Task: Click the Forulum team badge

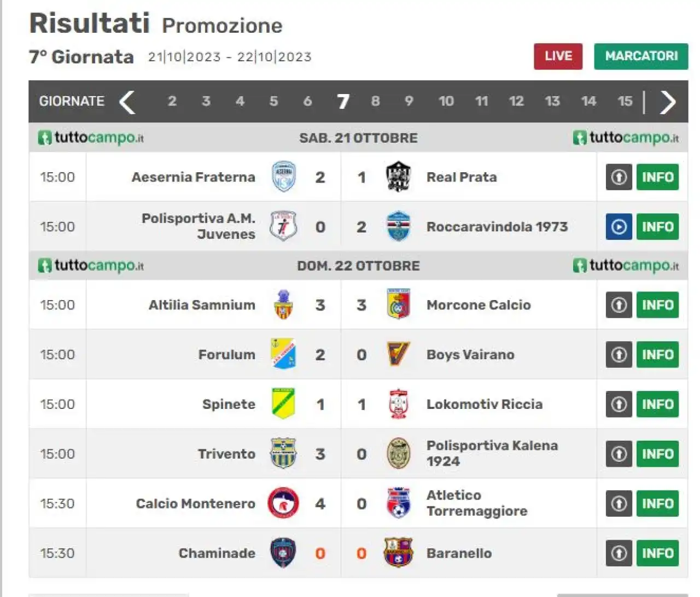Action: click(x=283, y=354)
